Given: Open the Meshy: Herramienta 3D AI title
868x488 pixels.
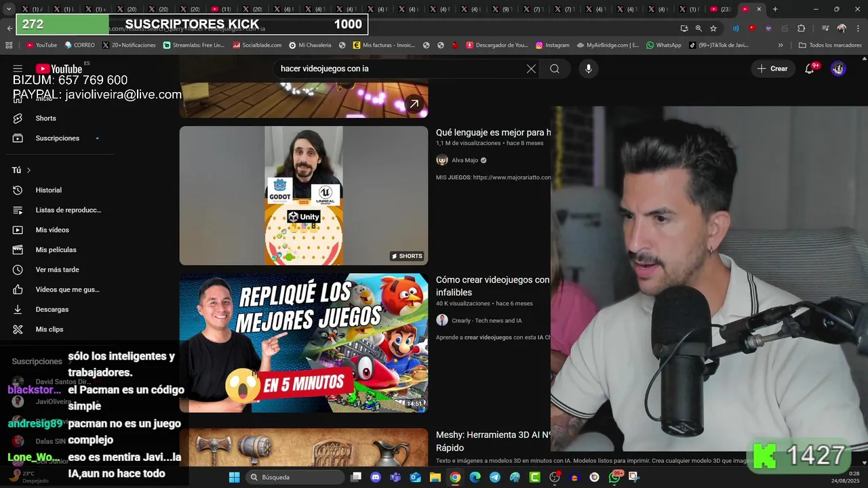Looking at the screenshot, I should tap(493, 441).
